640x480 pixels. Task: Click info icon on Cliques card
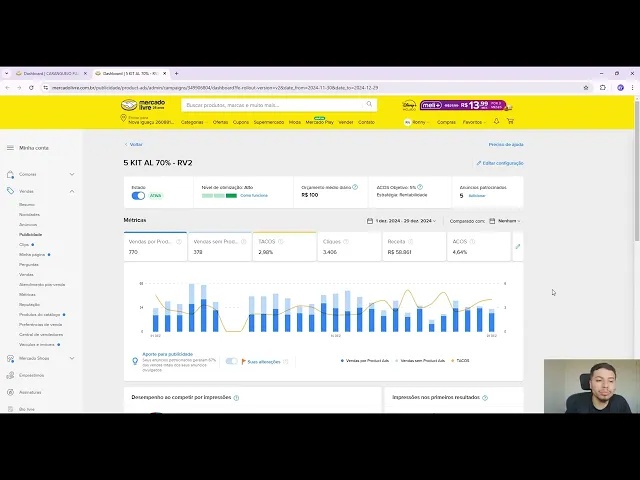(346, 242)
